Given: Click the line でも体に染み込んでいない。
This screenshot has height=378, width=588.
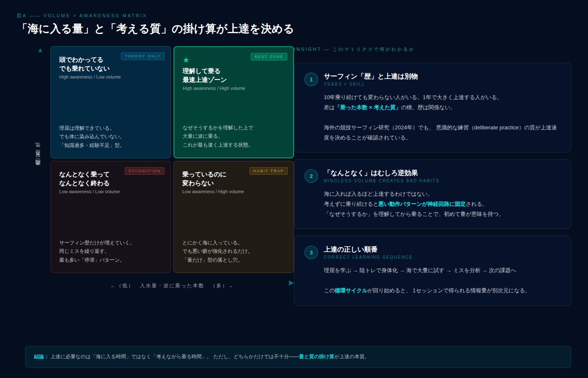Looking at the screenshot, I should (x=92, y=136).
